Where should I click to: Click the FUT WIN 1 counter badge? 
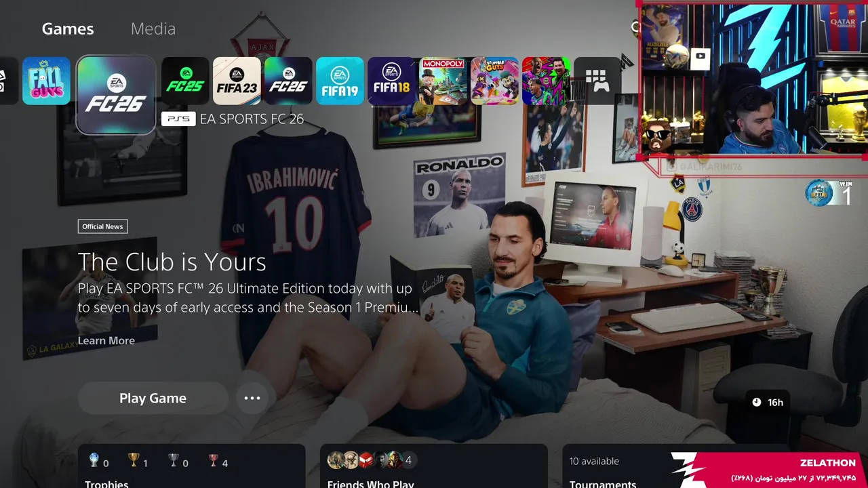pos(829,192)
